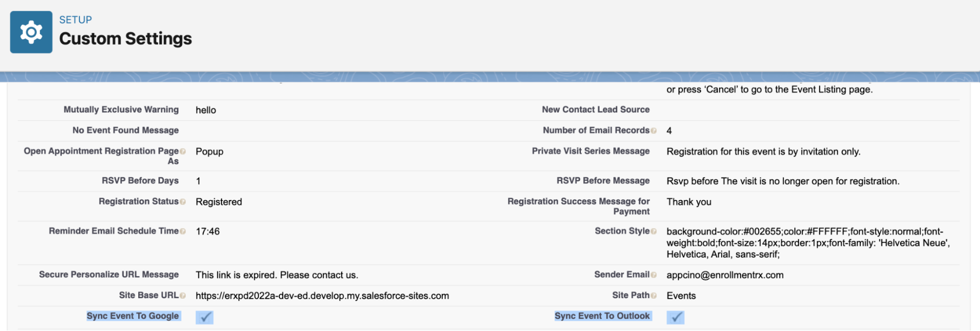Image resolution: width=980 pixels, height=331 pixels.
Task: Click help icon next to Site Base URL
Action: coord(183,296)
